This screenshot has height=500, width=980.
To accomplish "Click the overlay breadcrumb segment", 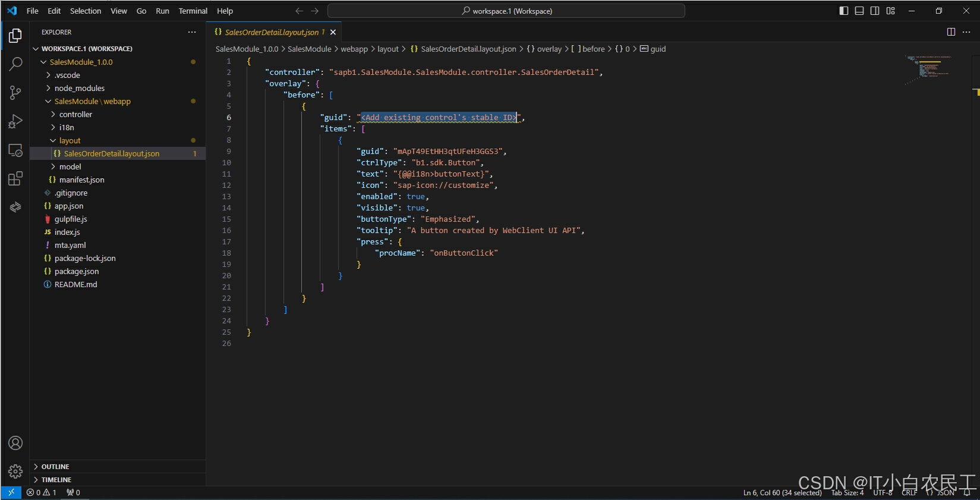I will pyautogui.click(x=544, y=49).
